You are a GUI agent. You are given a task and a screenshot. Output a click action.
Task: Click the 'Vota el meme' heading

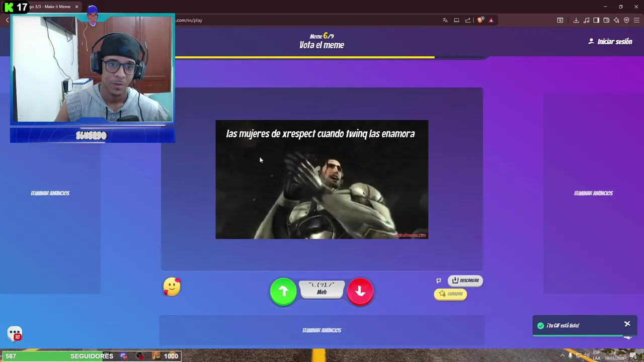(x=321, y=45)
